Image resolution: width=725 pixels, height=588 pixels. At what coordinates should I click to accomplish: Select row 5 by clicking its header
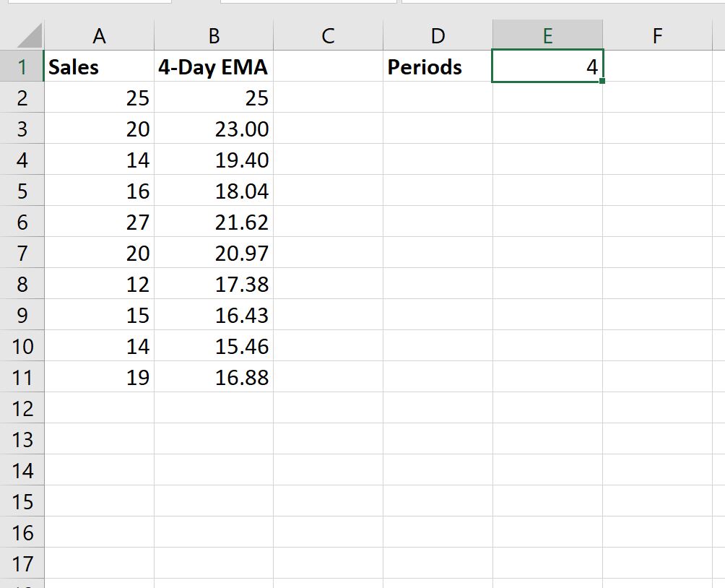23,191
